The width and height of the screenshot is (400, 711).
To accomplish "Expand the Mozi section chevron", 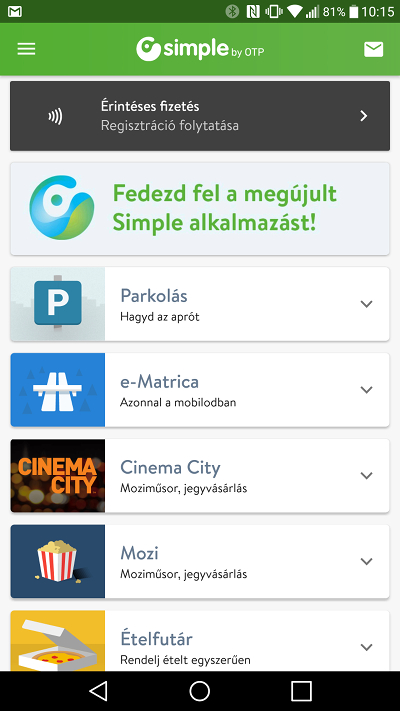I will pyautogui.click(x=366, y=561).
